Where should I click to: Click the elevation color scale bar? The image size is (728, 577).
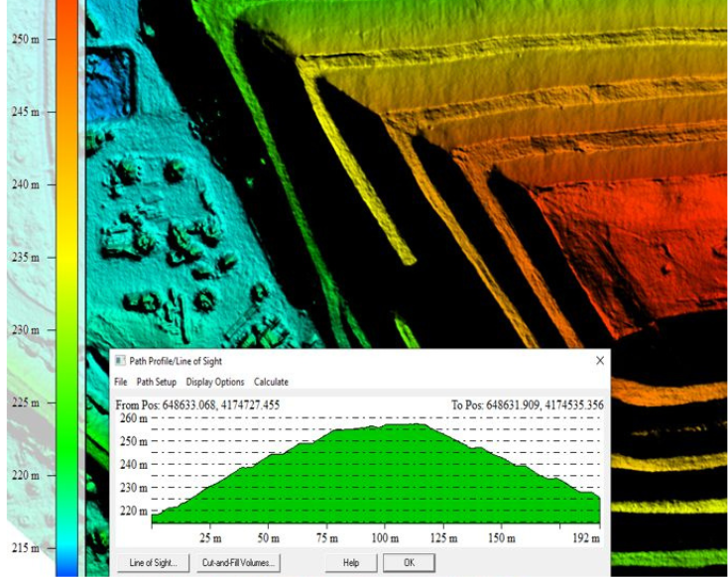(x=67, y=288)
